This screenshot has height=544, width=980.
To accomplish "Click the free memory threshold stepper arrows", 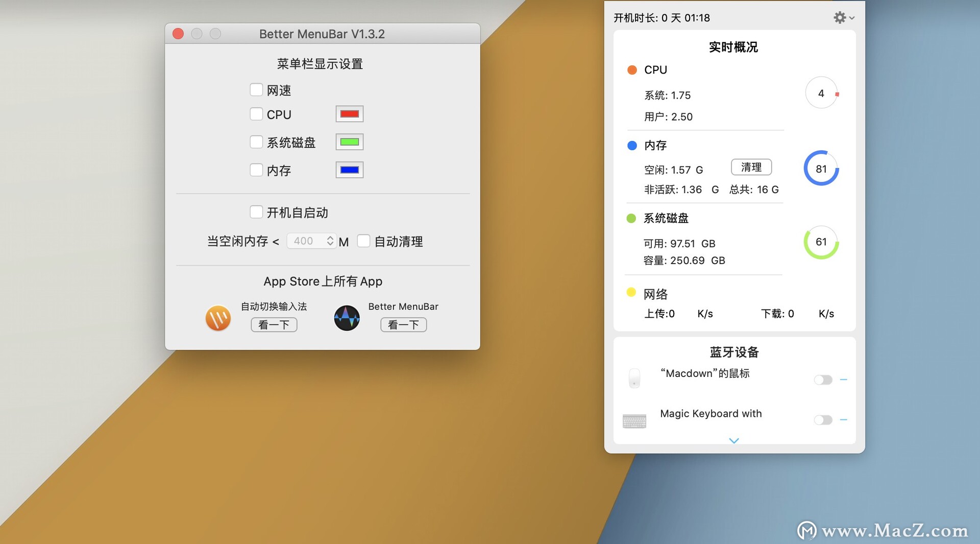I will (x=330, y=241).
